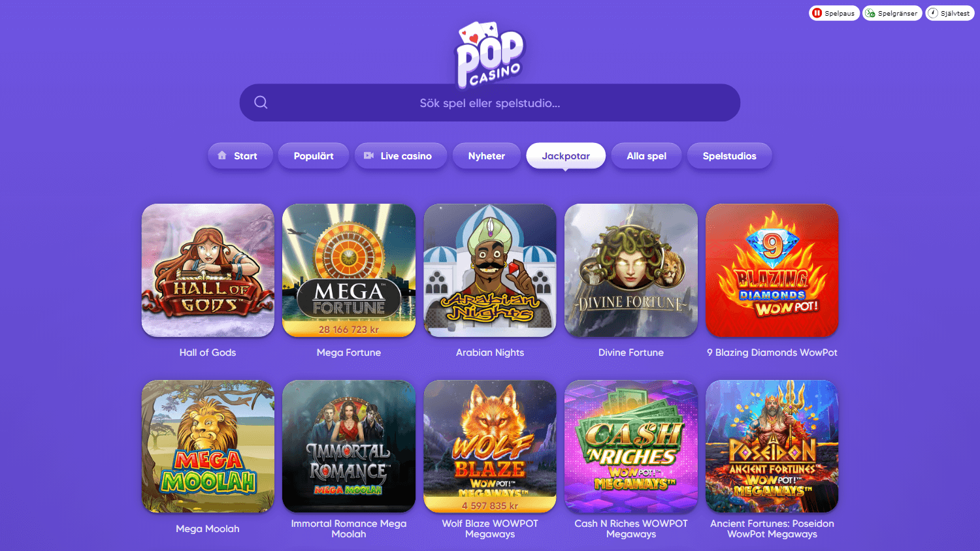980x551 pixels.
Task: Focus the Sök spel eller spelstudio field
Action: click(x=490, y=102)
